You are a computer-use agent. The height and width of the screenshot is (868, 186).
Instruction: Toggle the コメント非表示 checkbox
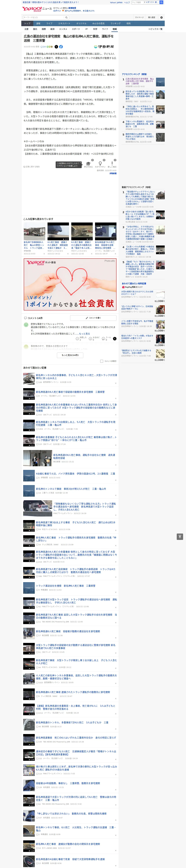pos(102,361)
